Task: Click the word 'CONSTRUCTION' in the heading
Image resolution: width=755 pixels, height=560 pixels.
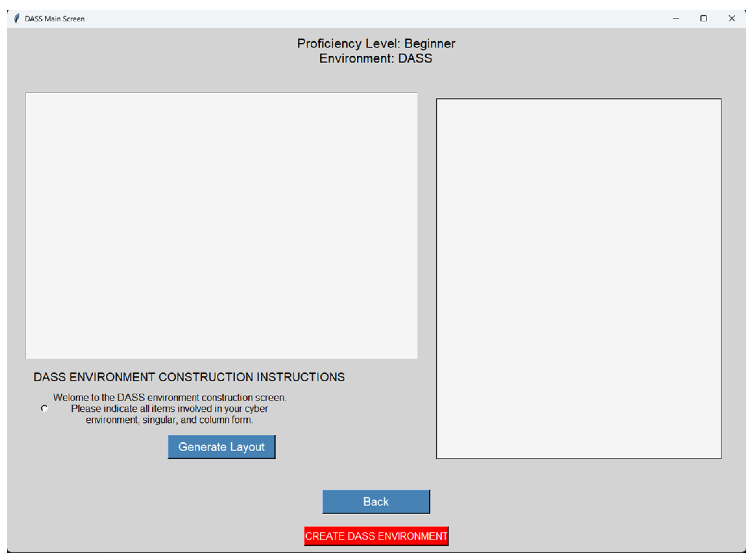Action: click(x=206, y=377)
